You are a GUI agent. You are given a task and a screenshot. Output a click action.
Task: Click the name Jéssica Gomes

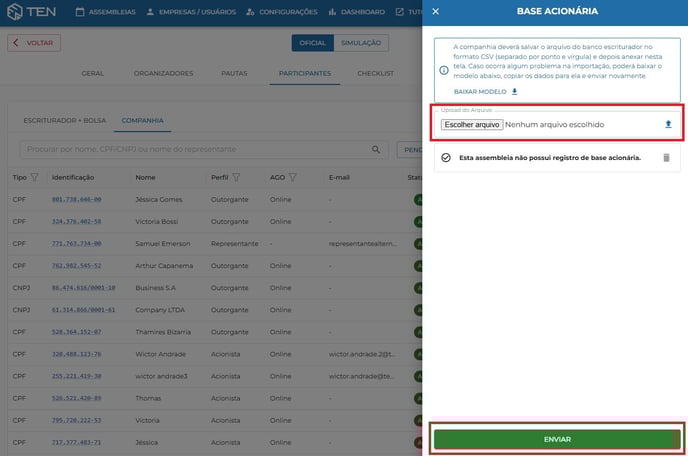click(159, 200)
